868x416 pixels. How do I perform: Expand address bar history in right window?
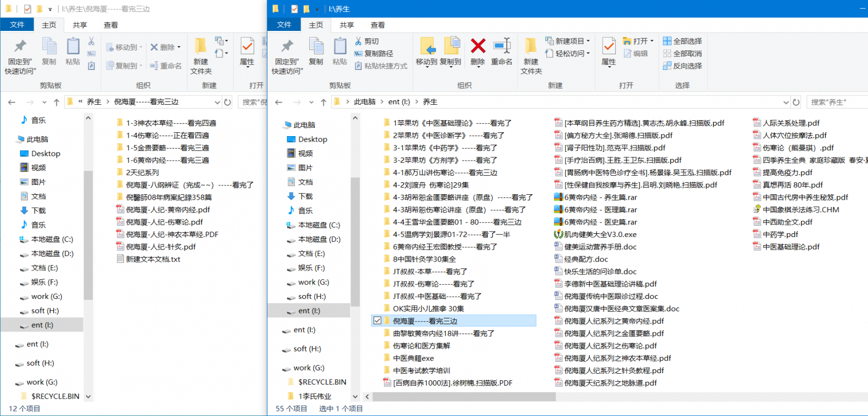[x=786, y=102]
